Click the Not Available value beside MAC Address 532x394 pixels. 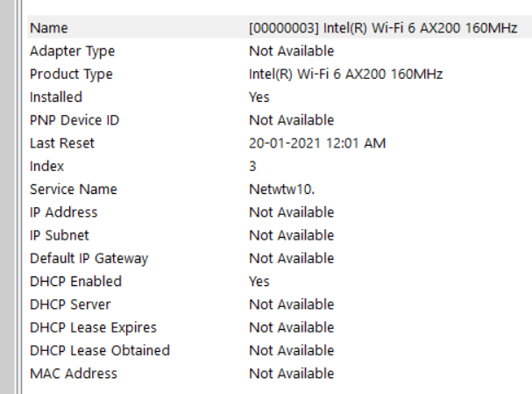click(x=292, y=374)
